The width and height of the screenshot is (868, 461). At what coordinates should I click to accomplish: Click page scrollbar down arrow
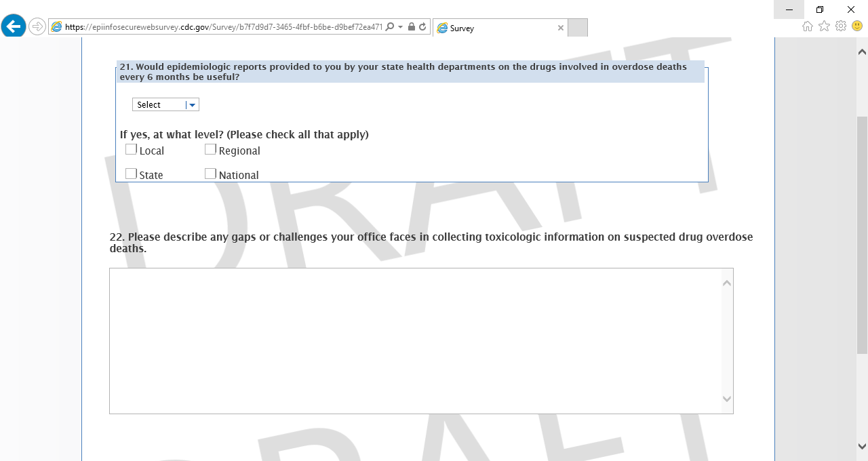pos(862,446)
